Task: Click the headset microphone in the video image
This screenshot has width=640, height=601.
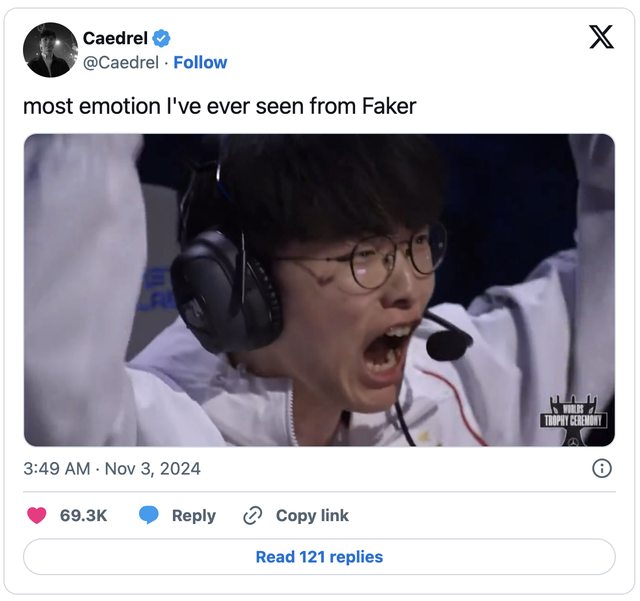Action: [x=448, y=343]
